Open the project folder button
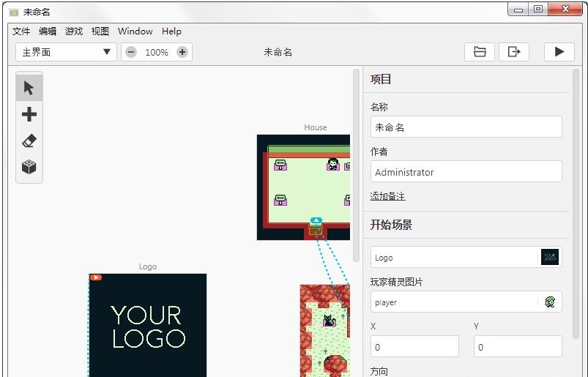 pyautogui.click(x=480, y=52)
